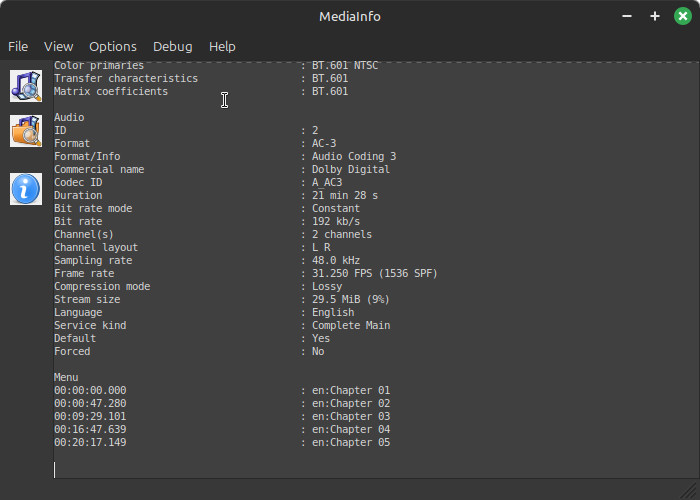Screen dimensions: 700x500
Task: Click timestamp '00:09:29.101'
Action: click(90, 416)
